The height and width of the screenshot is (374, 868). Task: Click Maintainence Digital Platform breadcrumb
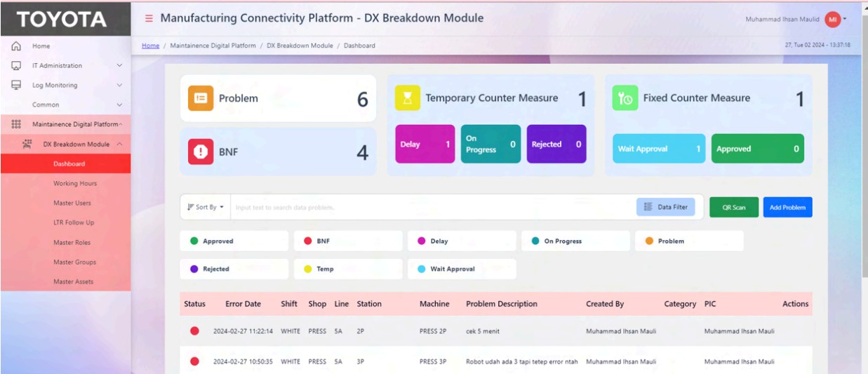[213, 46]
